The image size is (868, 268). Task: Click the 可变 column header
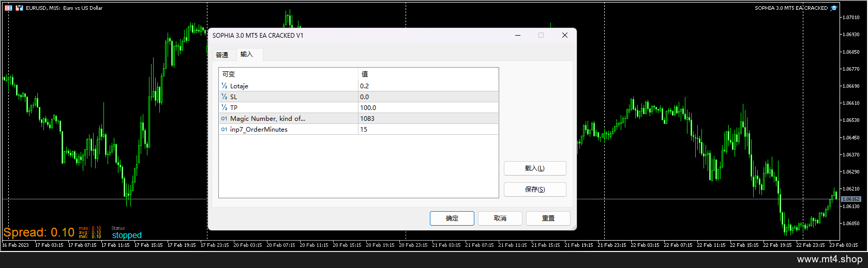coord(289,74)
